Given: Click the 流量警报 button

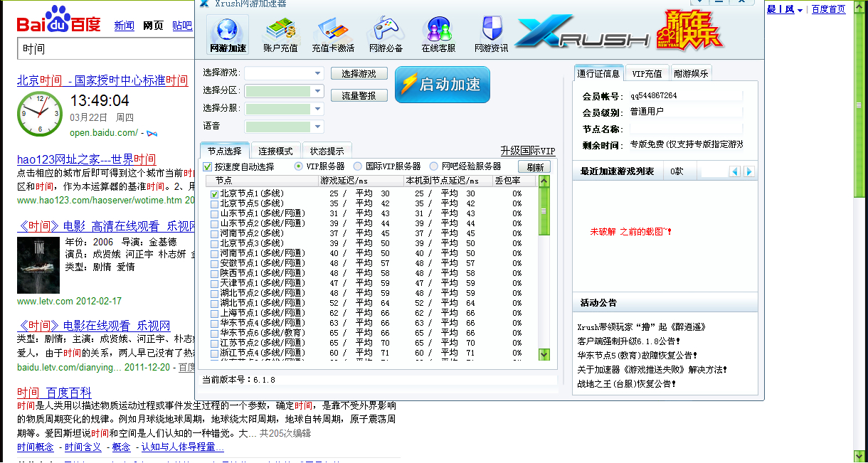Looking at the screenshot, I should 359,95.
